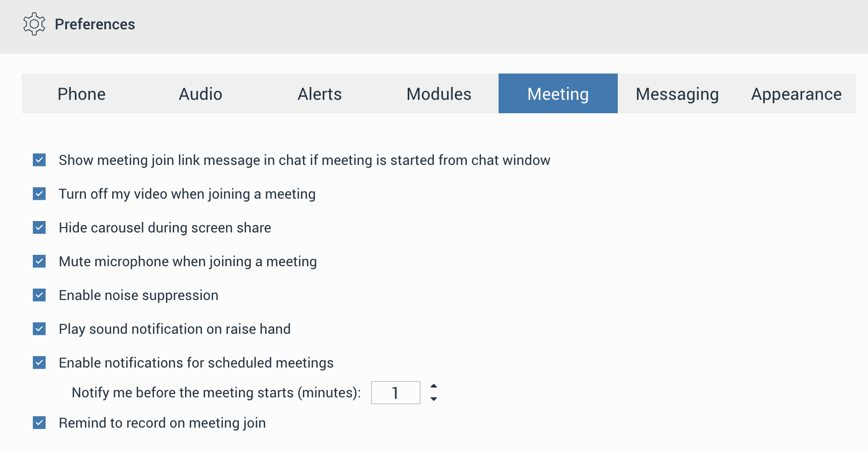Screen dimensions: 868x450
Task: Click the stepper up arrow to increase minutes
Action: pos(434,385)
